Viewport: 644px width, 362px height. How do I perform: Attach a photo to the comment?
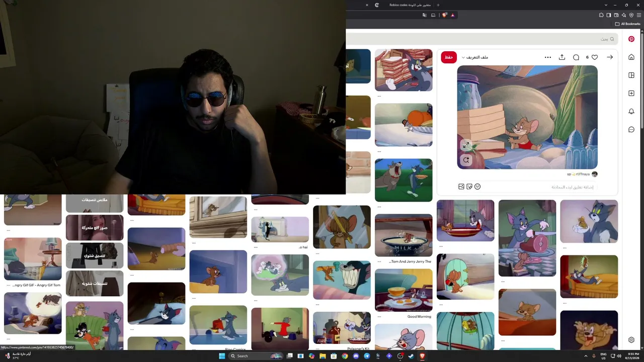pyautogui.click(x=461, y=187)
